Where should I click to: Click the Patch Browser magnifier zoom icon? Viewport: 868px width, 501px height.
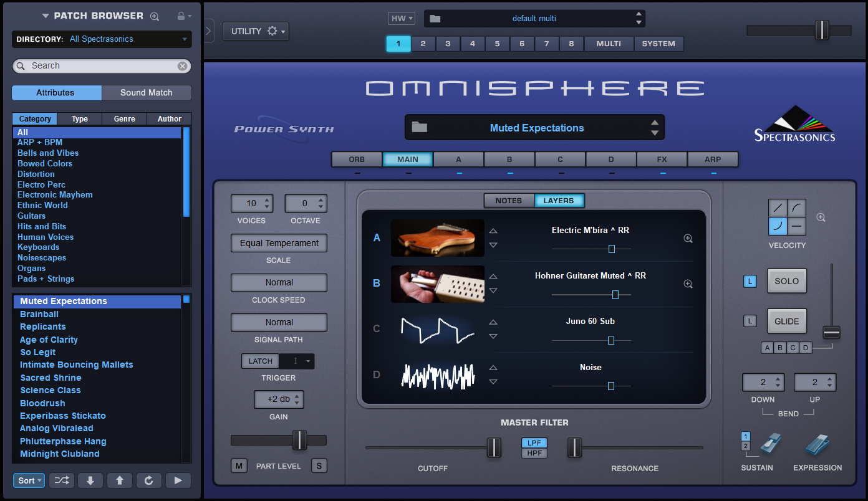(155, 16)
